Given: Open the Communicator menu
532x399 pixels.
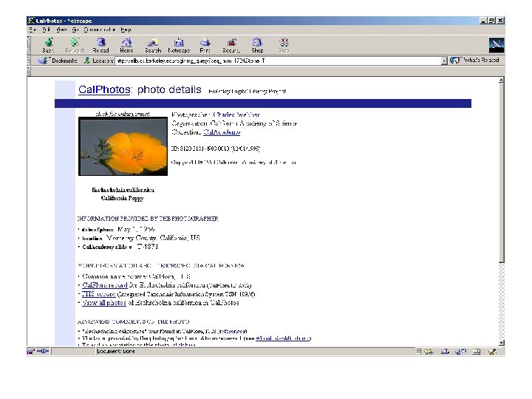Looking at the screenshot, I should tap(100, 30).
